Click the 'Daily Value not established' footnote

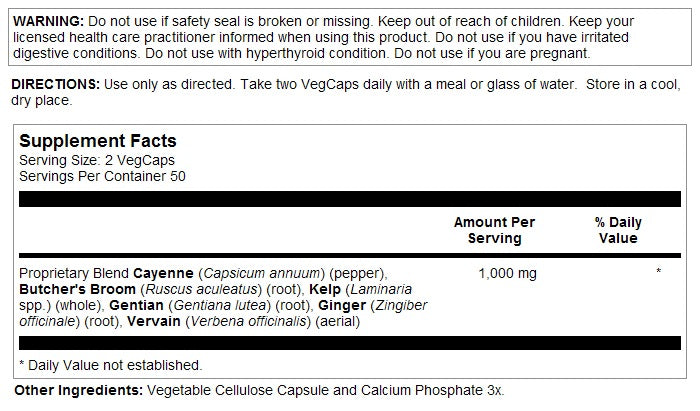click(x=110, y=365)
